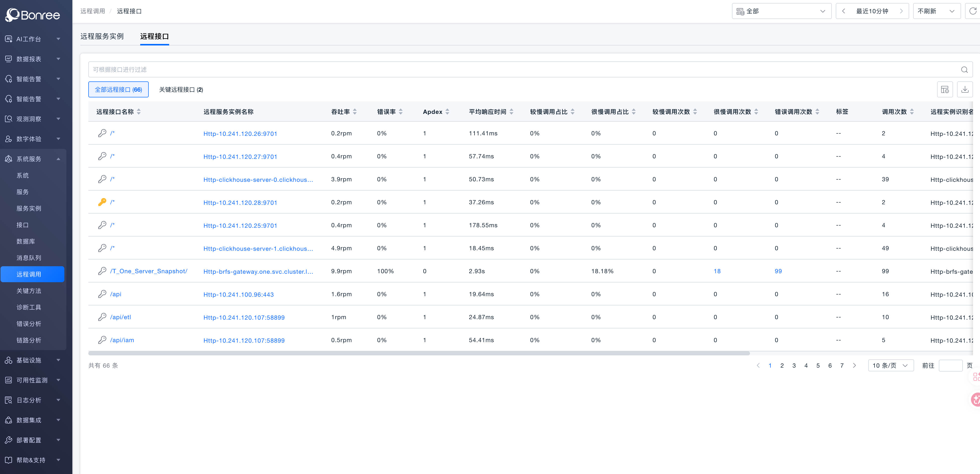Open the Http-10.241.100.96:443 instance link
Image resolution: width=980 pixels, height=474 pixels.
[x=238, y=294]
